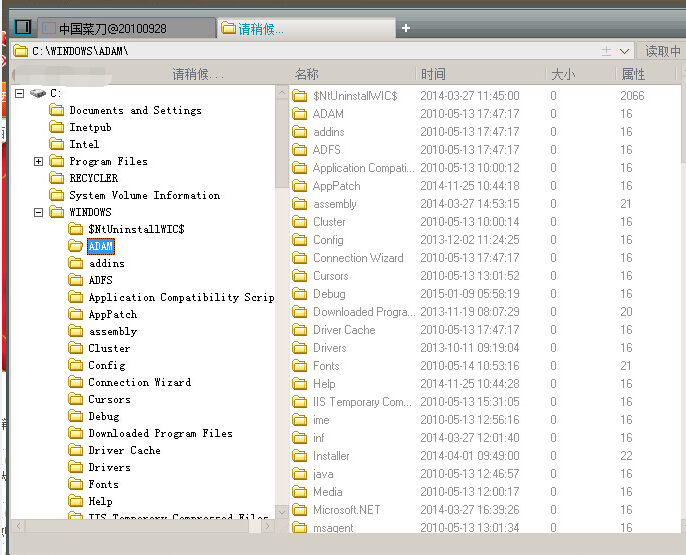The width and height of the screenshot is (686, 555).
Task: Open a new tab with plus button
Action: [406, 28]
